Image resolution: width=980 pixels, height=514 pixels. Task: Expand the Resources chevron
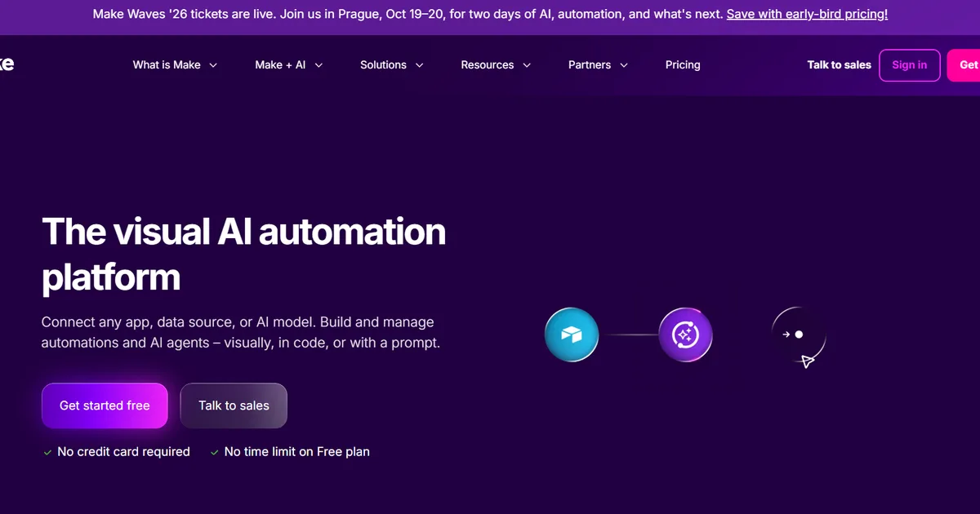527,65
